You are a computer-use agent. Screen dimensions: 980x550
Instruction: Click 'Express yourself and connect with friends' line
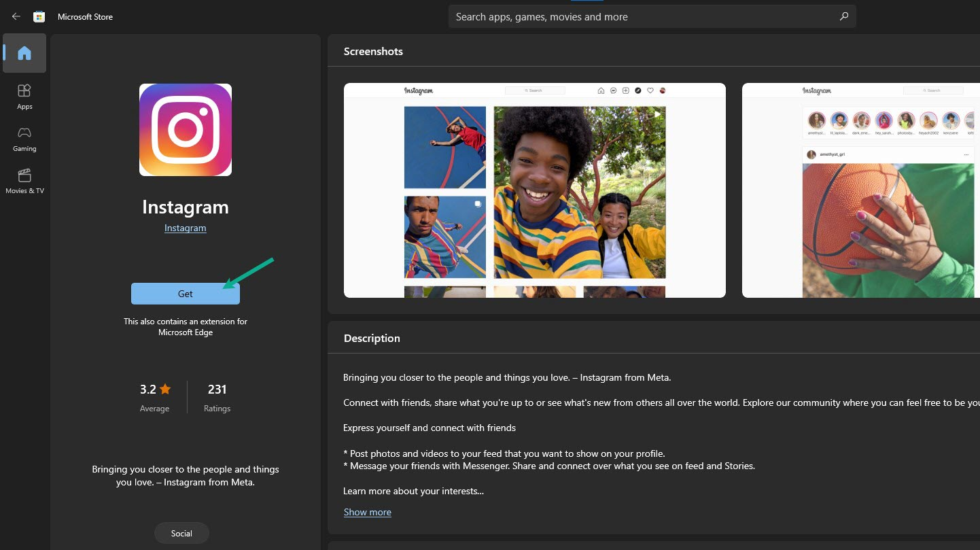(x=430, y=428)
